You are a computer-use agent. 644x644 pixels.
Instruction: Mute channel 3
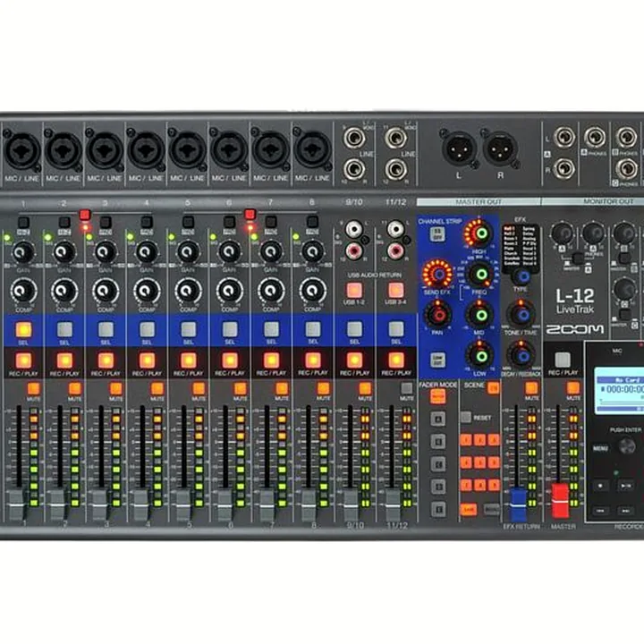tap(116, 388)
